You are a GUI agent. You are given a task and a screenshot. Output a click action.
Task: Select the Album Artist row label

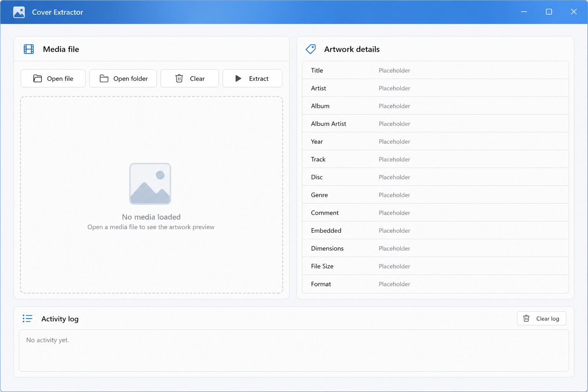coord(328,124)
